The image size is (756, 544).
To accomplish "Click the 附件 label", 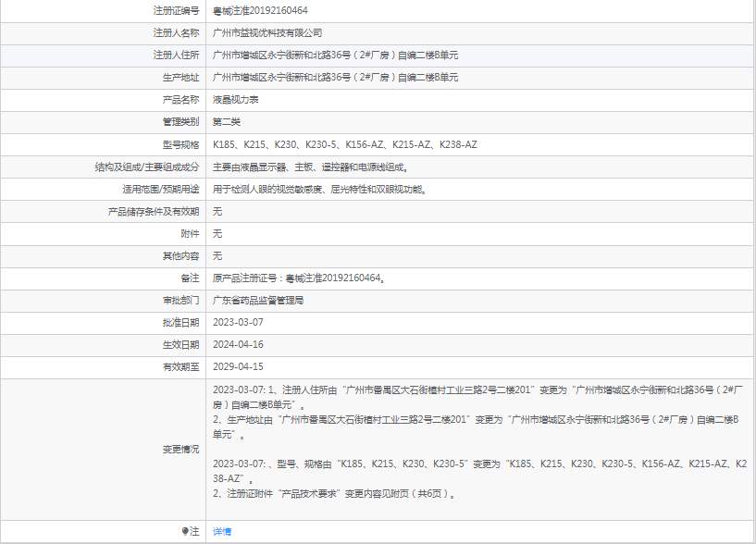I will pos(190,233).
